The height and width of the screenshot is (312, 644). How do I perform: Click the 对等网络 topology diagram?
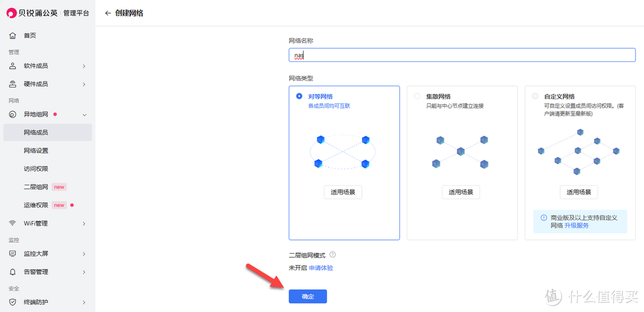pyautogui.click(x=342, y=152)
